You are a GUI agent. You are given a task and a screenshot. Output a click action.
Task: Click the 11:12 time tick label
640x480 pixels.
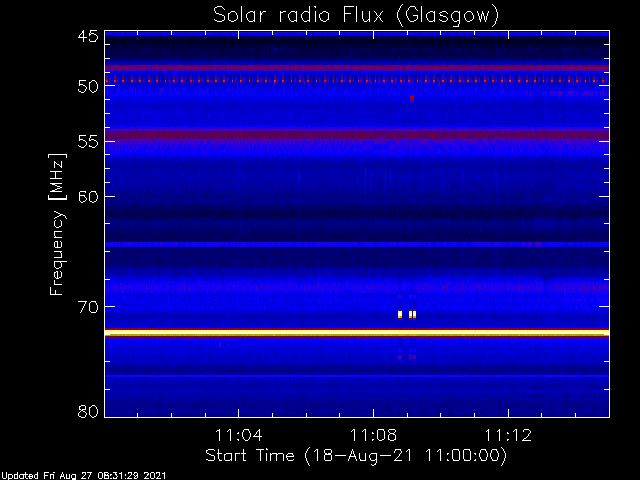508,436
